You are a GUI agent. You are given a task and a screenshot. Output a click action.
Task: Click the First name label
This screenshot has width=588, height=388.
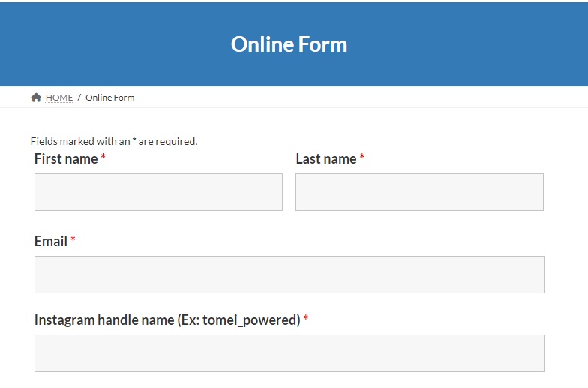pyautogui.click(x=66, y=158)
